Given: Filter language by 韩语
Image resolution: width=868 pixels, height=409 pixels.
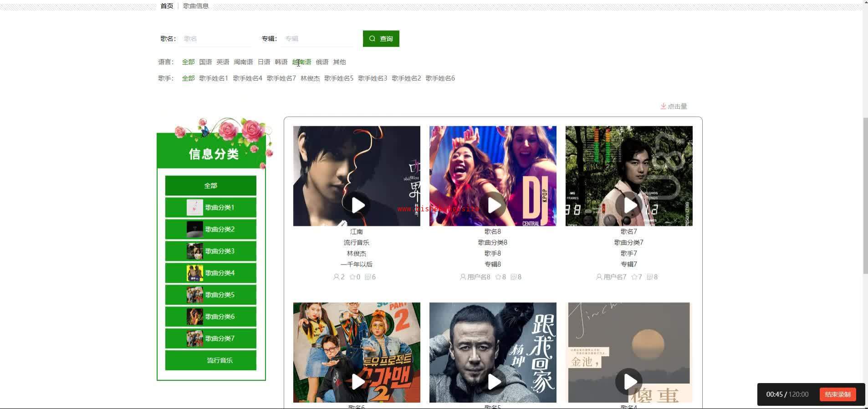Looking at the screenshot, I should tap(281, 62).
